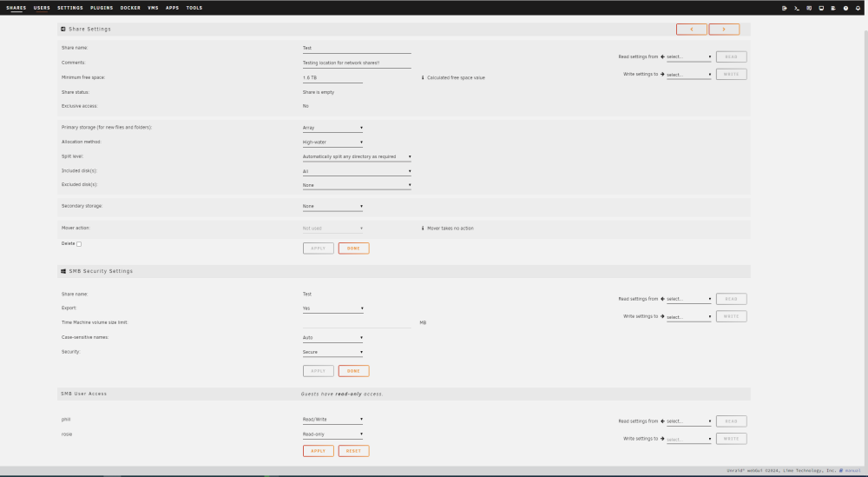The width and height of the screenshot is (868, 477).
Task: Click Write button in SMB User Access
Action: coord(731,439)
